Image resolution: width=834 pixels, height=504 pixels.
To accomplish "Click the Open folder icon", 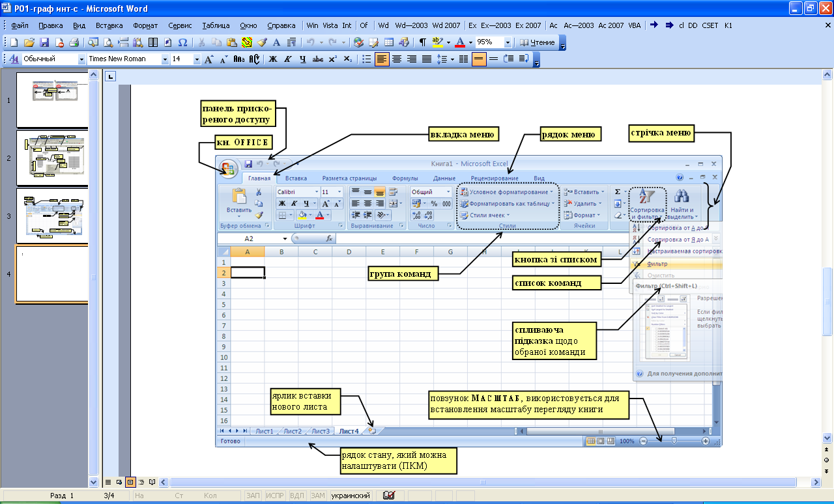I will [29, 42].
